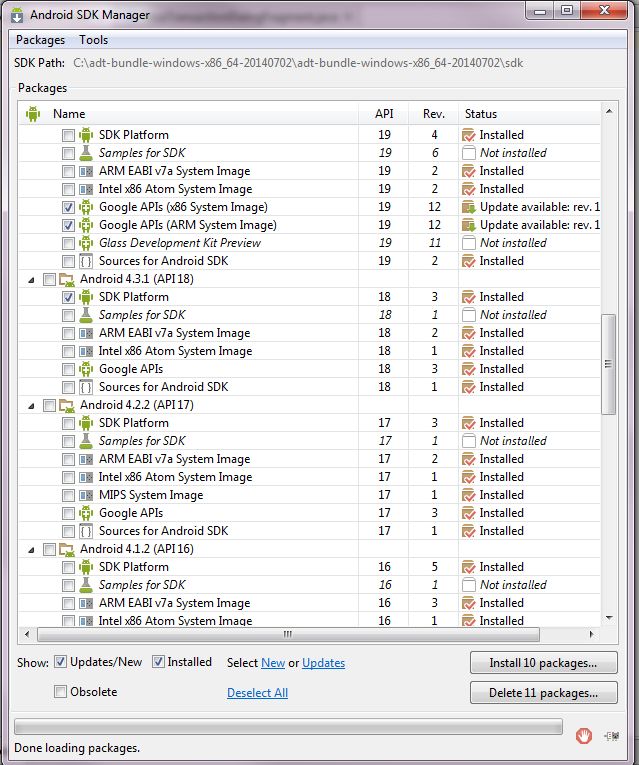Screen dimensions: 639x765
Task: Click Android icon of API 19 SDK Platform
Action: 86,135
